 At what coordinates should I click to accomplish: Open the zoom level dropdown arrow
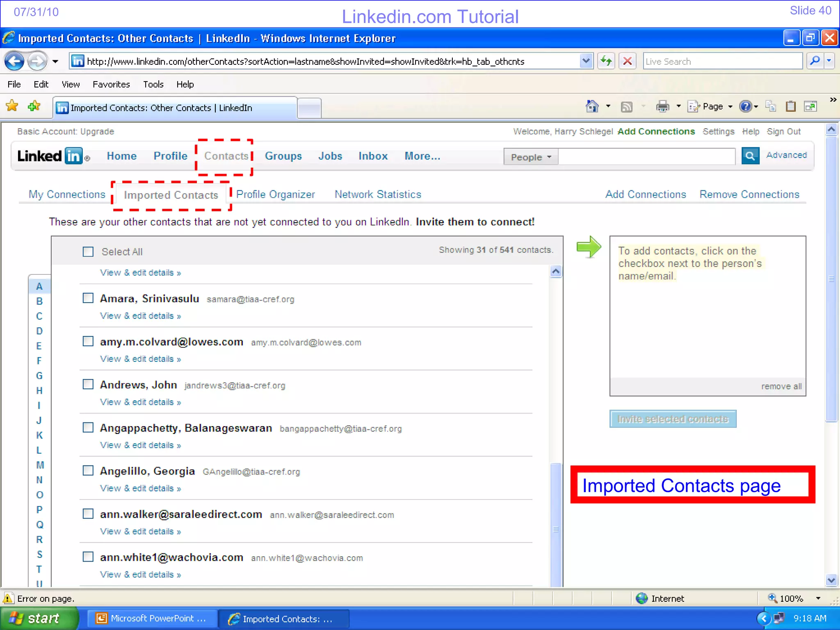(x=818, y=598)
